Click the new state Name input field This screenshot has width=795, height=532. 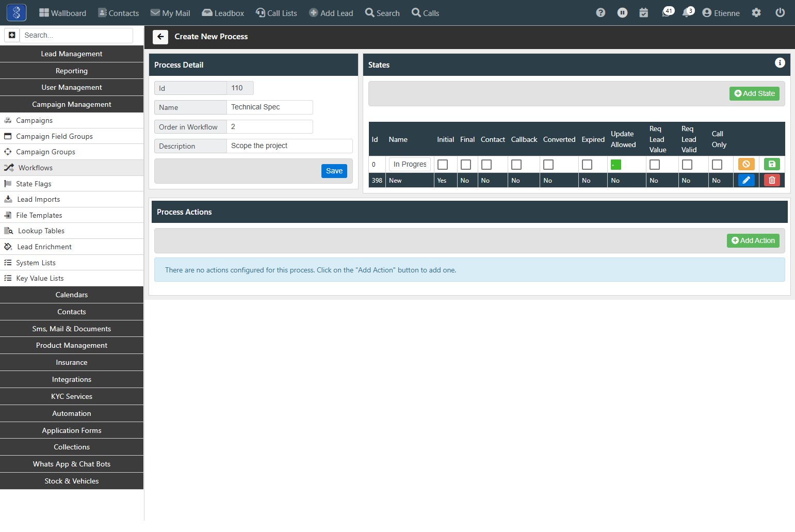pyautogui.click(x=410, y=164)
